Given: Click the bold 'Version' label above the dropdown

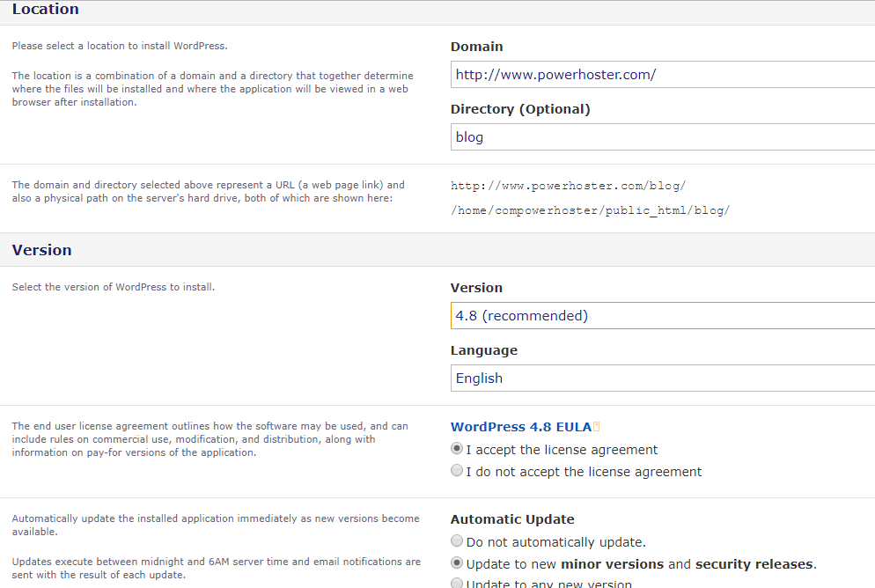Looking at the screenshot, I should click(x=476, y=288).
